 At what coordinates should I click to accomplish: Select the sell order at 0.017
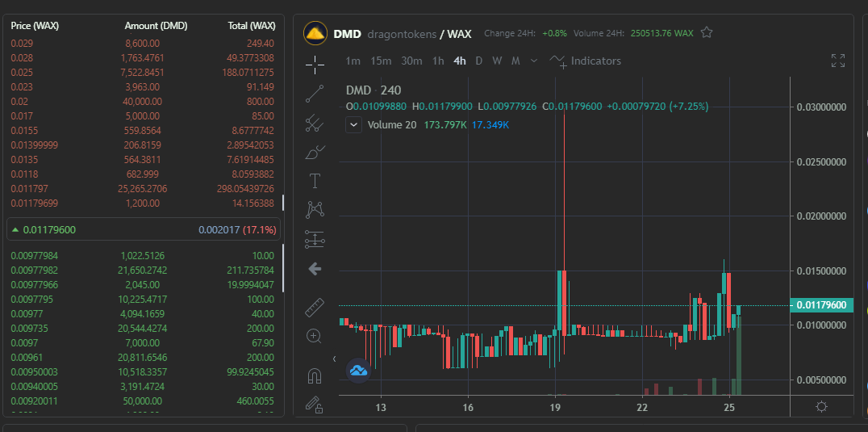click(x=144, y=116)
